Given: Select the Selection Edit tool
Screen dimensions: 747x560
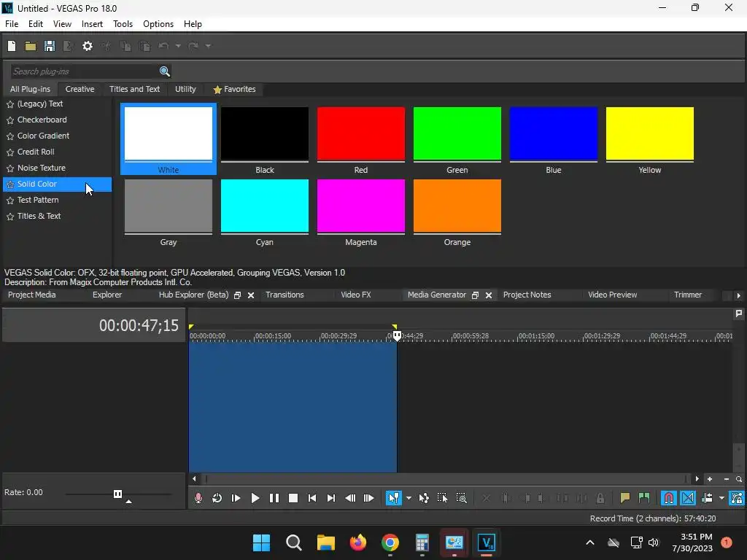Looking at the screenshot, I should click(x=442, y=498).
